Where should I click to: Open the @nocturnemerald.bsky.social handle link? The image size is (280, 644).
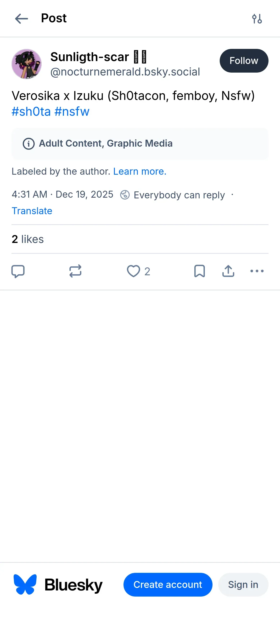125,72
